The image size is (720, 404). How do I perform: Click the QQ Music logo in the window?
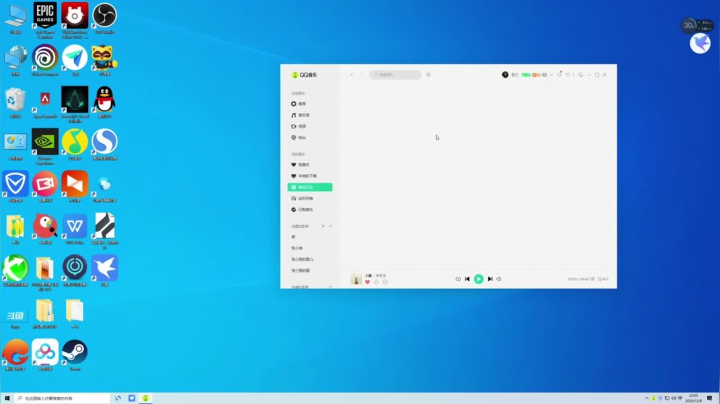click(x=304, y=75)
